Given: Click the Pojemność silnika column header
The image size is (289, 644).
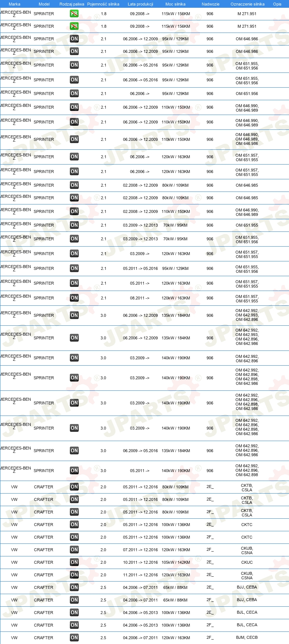Looking at the screenshot, I should tap(103, 4).
